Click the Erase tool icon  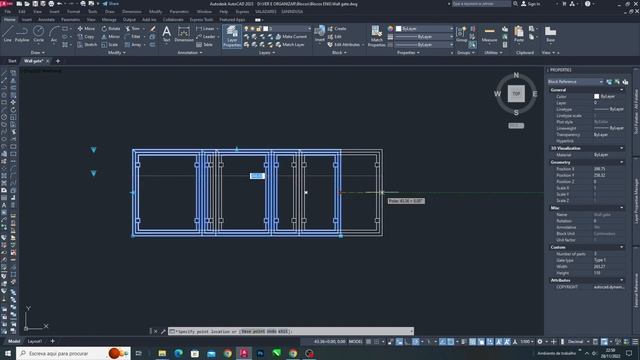pos(153,29)
